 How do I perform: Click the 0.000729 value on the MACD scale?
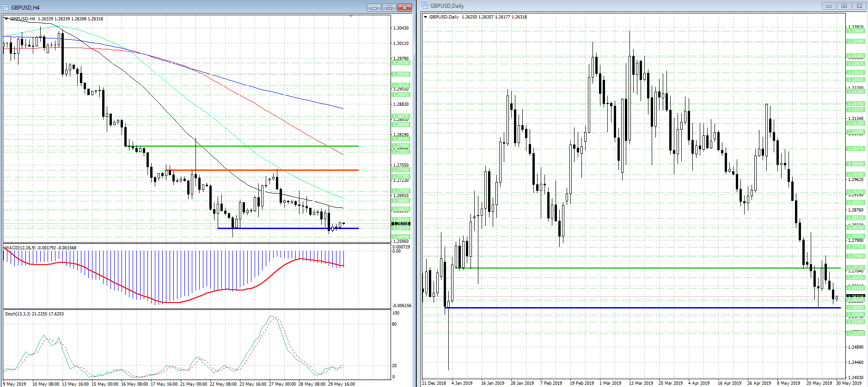[x=401, y=247]
